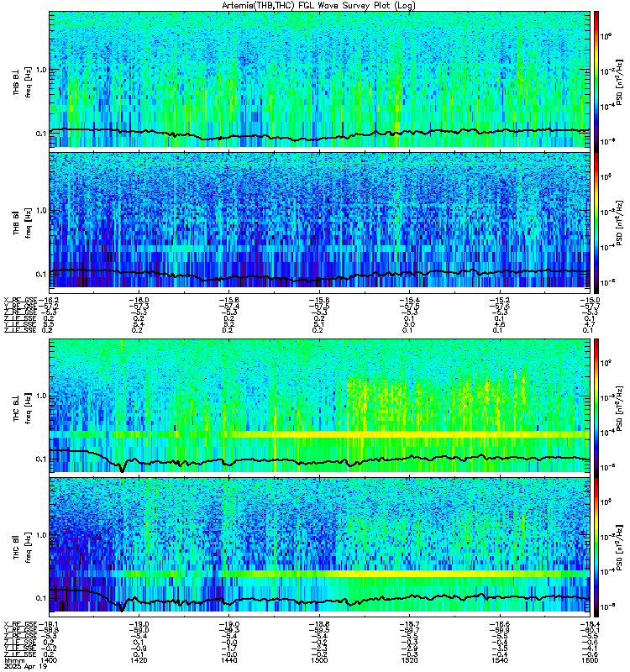Click the 'THC B⊥ freq [Hz]' y-axis label
The height and width of the screenshot is (672, 630).
(x=22, y=407)
